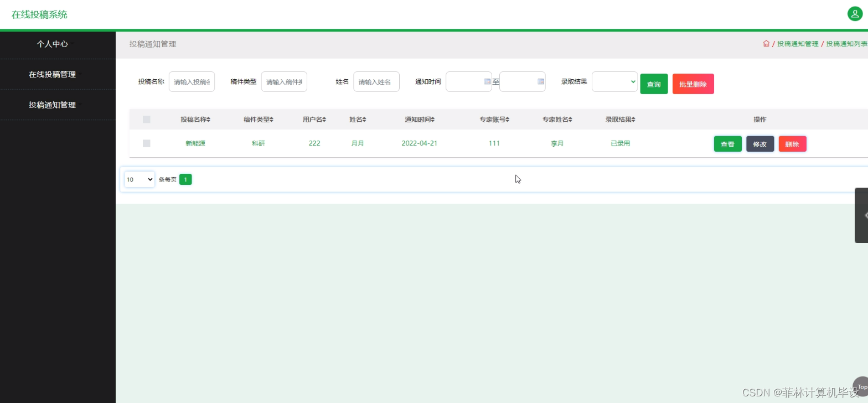Screen dimensions: 868x403
Task: Open start date calendar picker icon
Action: point(487,81)
